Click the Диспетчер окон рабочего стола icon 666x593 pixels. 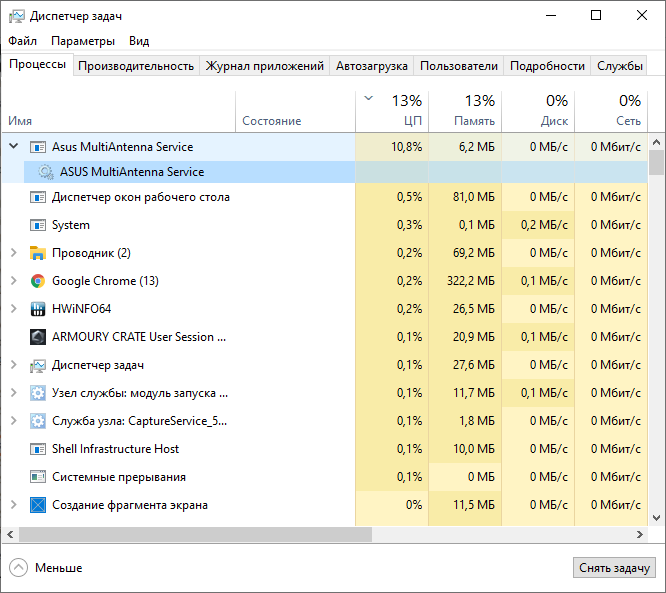click(38, 197)
